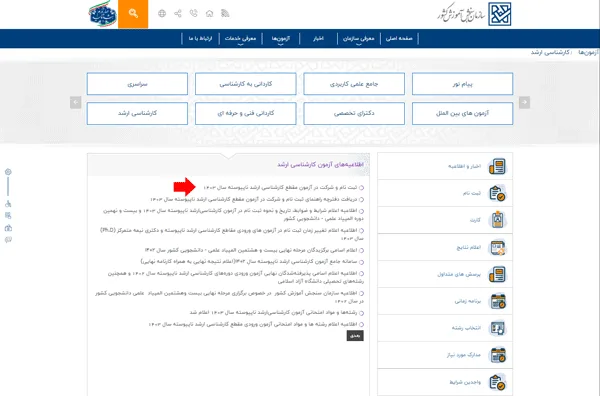The image size is (600, 396).
Task: Open link 'سامانه جامع آزمون کارشناسی ارشد'
Action: pos(249,262)
